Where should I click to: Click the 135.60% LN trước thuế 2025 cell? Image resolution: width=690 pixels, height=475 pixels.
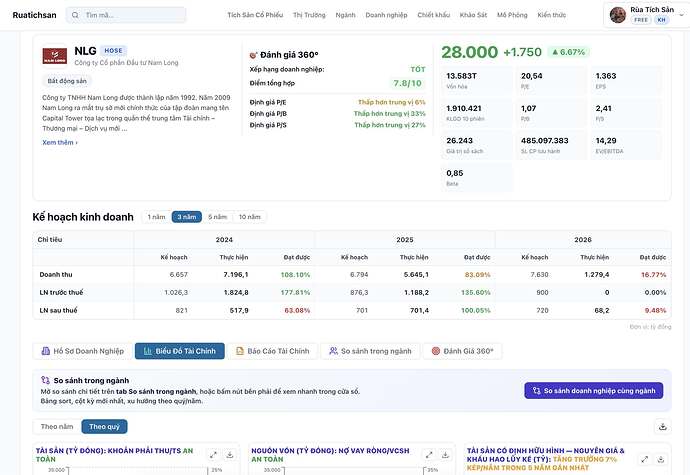[x=476, y=292]
